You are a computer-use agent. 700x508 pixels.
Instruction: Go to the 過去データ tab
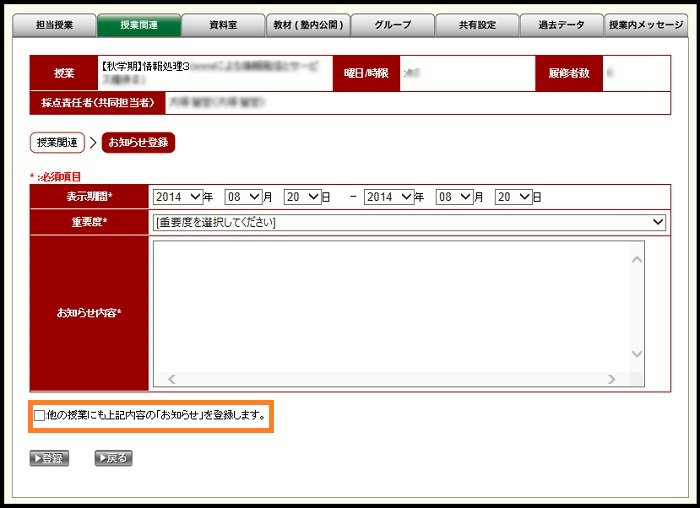pyautogui.click(x=561, y=25)
